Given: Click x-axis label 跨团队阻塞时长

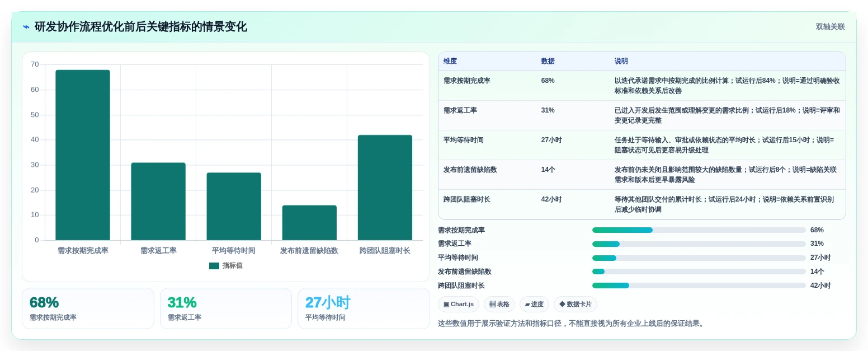Looking at the screenshot, I should click(x=385, y=251).
